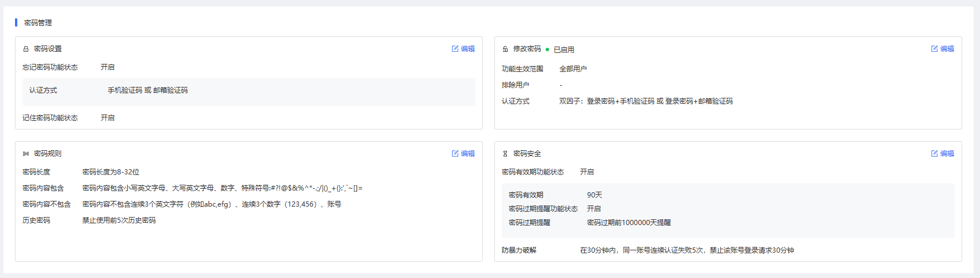The image size is (980, 278).
Task: Click the pencil edit icon in 修改密码 card
Action: (x=934, y=49)
